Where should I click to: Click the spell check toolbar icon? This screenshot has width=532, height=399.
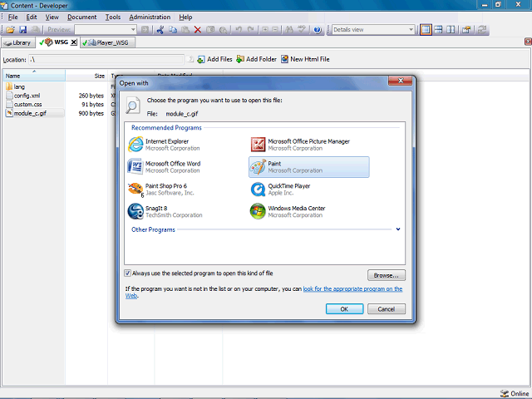[x=301, y=30]
